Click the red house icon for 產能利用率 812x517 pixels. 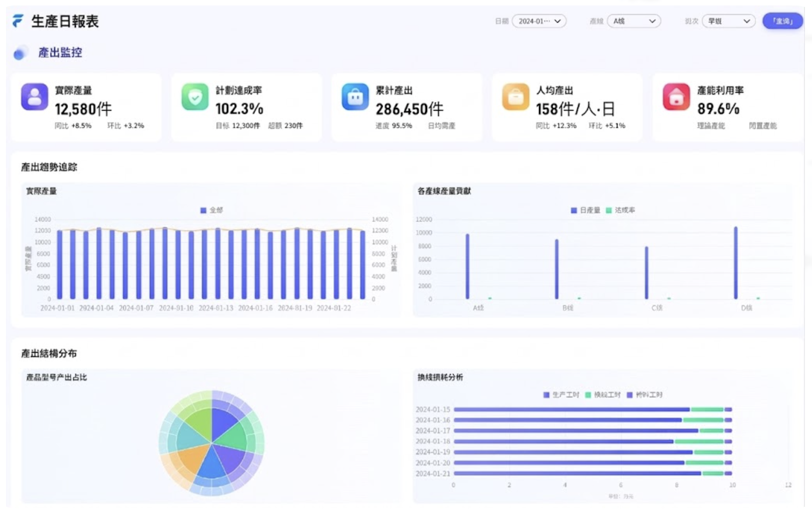pos(676,97)
